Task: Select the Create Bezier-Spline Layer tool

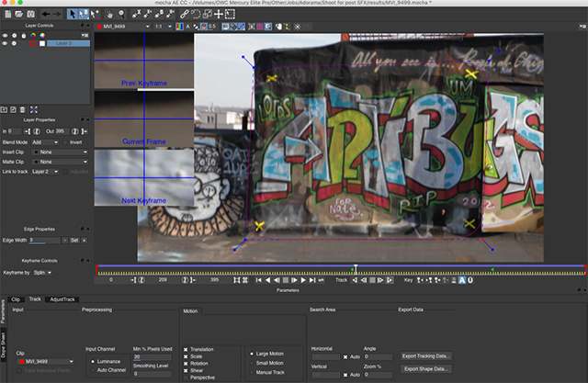Action: (x=159, y=15)
